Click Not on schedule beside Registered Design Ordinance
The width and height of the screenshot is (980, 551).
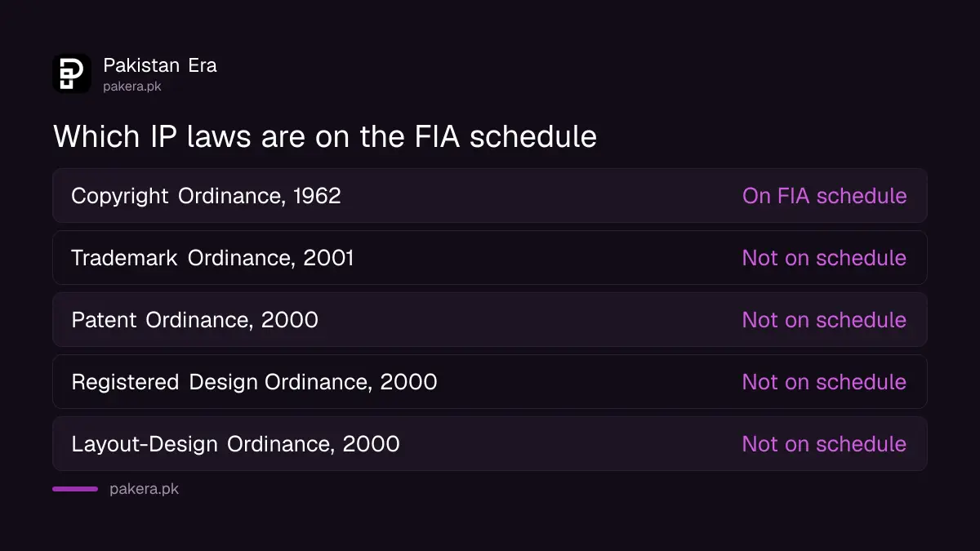(825, 382)
